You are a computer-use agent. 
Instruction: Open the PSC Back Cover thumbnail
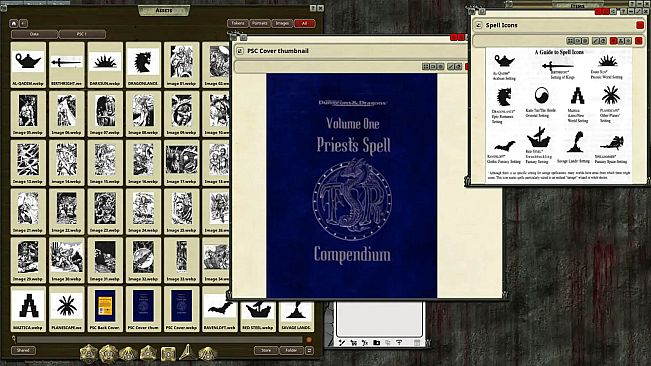point(105,309)
